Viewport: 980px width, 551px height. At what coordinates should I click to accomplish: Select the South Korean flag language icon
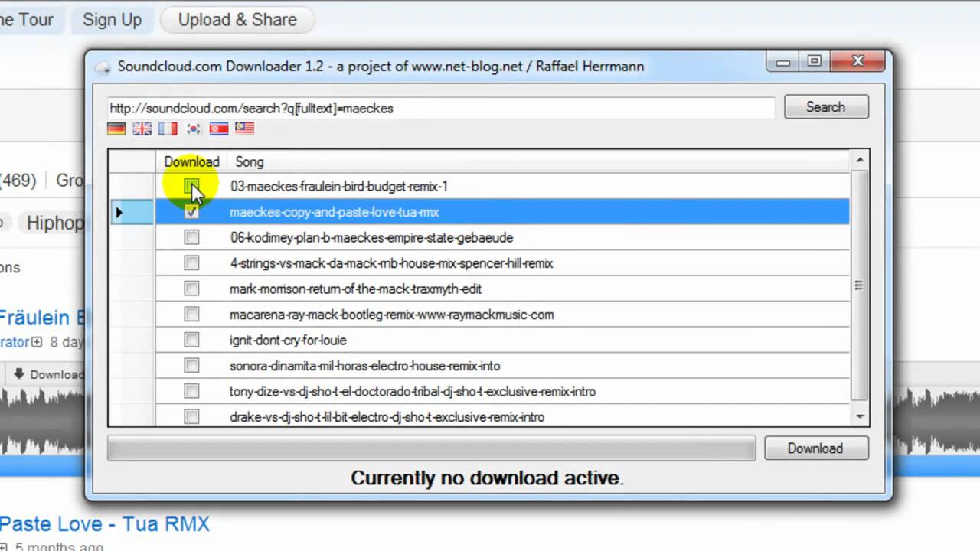[x=194, y=129]
